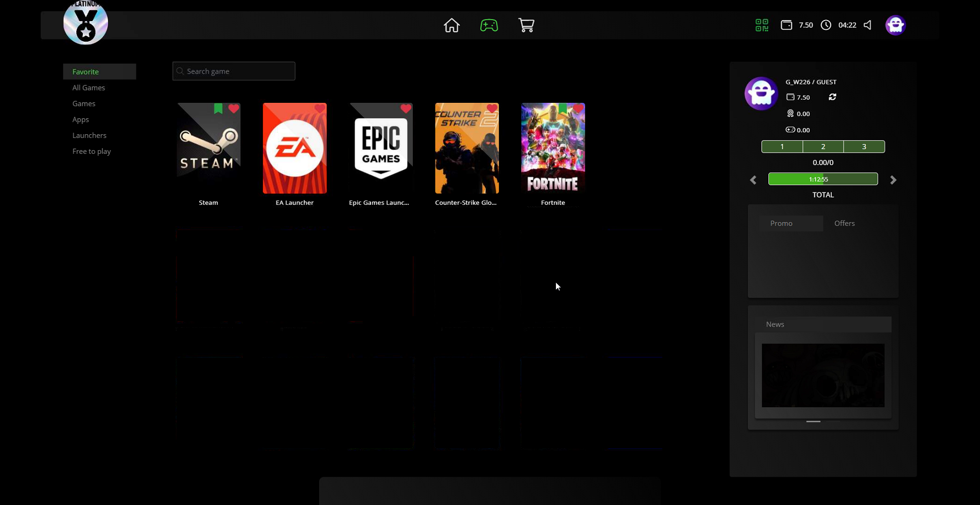Open the Free to play category
980x505 pixels.
(92, 152)
